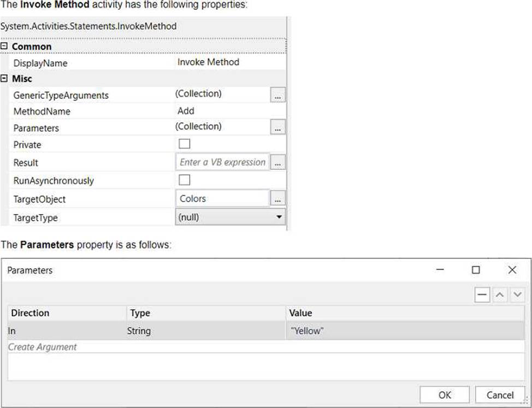532x408 pixels.
Task: Open Parameters collection ellipsis button
Action: tap(277, 127)
